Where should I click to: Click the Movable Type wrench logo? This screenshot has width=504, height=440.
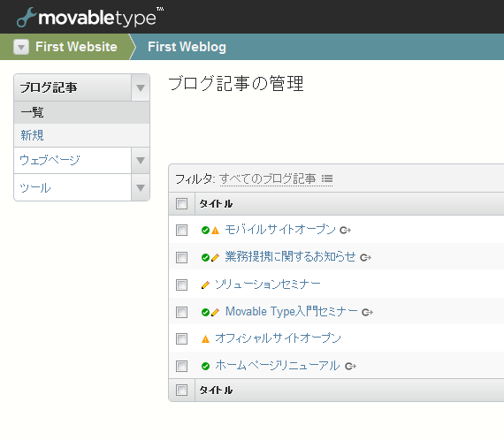pos(26,18)
